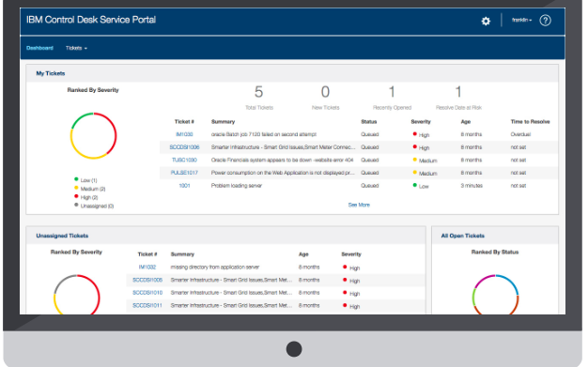The image size is (588, 367).
Task: Click the Recently Opened count 1
Action: point(392,92)
